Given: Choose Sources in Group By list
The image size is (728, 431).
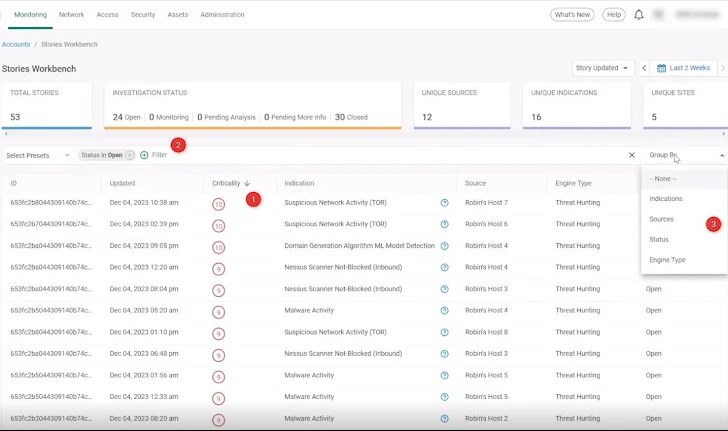Looking at the screenshot, I should click(x=661, y=219).
